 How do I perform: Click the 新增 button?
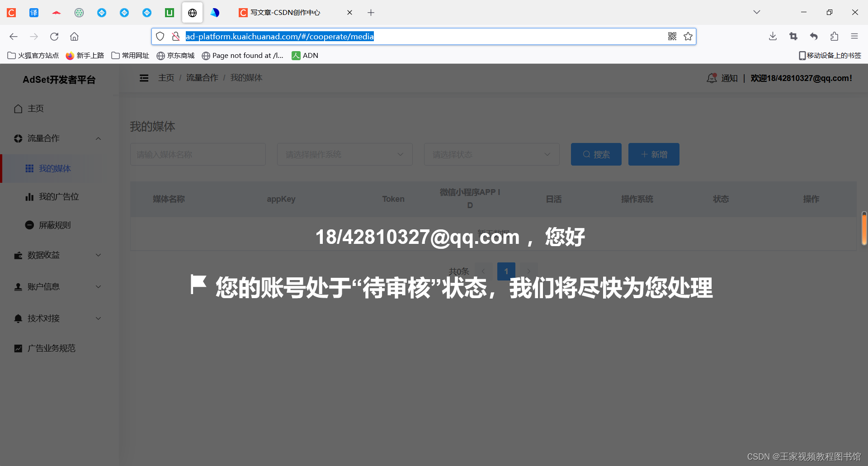(x=654, y=154)
